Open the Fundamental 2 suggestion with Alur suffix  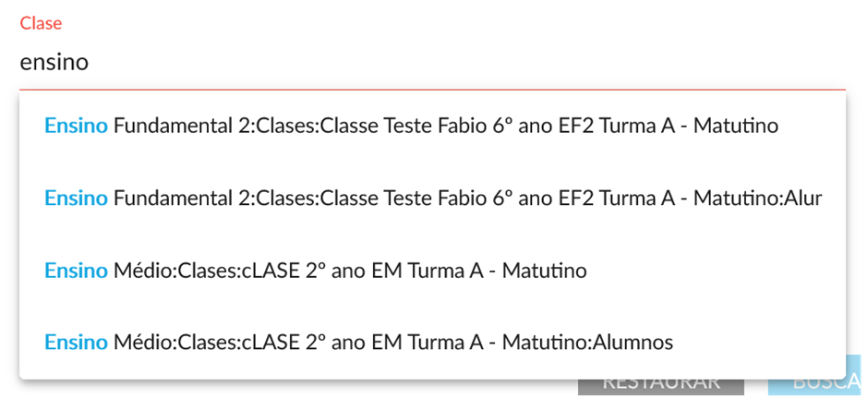[x=432, y=199]
